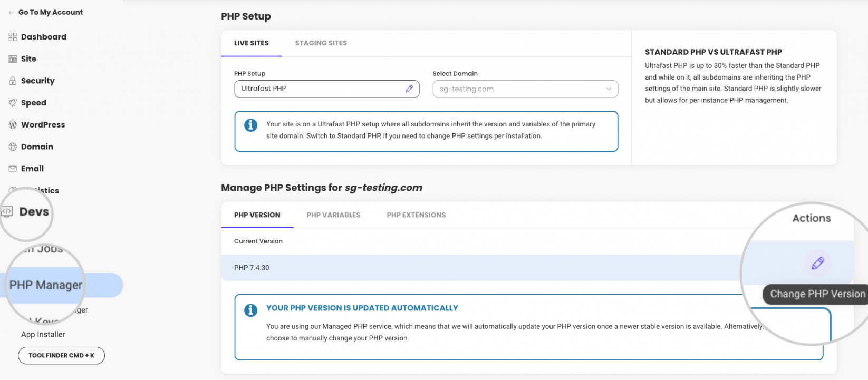Viewport: 868px width, 380px height.
Task: Open the PHP Variables tab
Action: 333,215
